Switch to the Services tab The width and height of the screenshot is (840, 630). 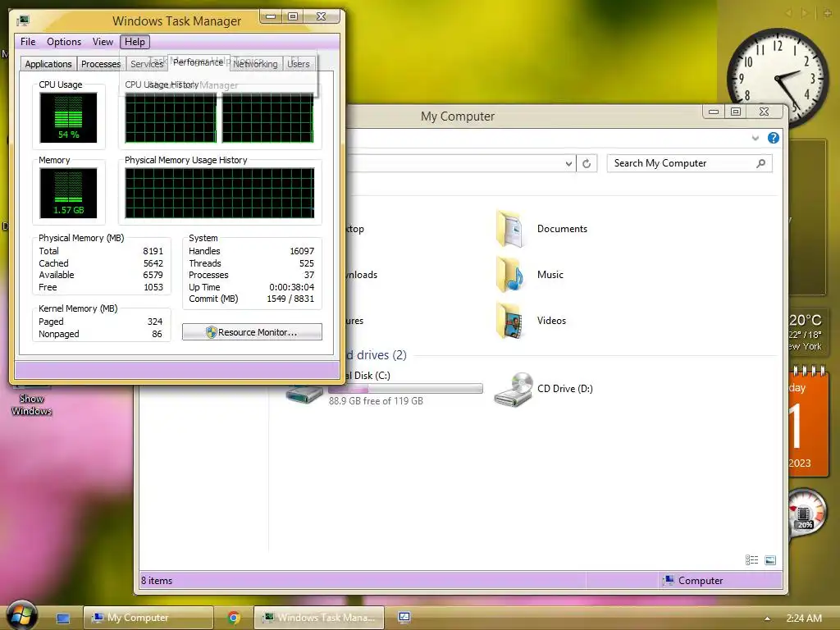147,64
